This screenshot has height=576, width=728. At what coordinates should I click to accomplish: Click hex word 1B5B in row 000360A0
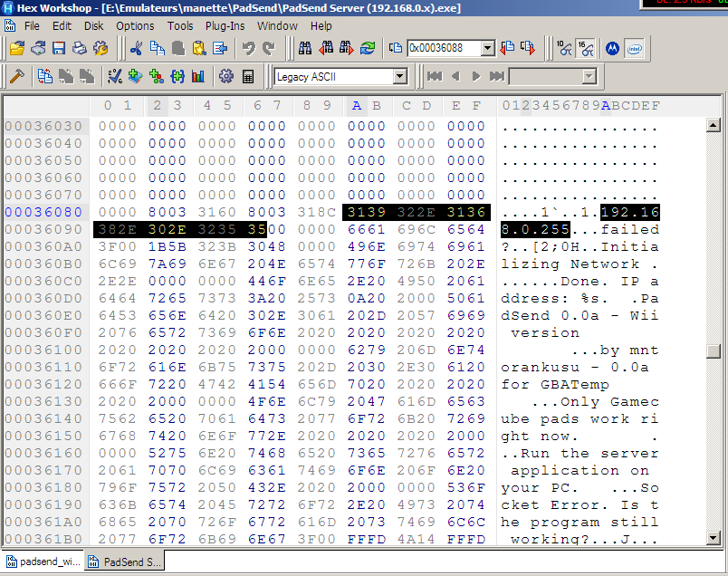(168, 246)
